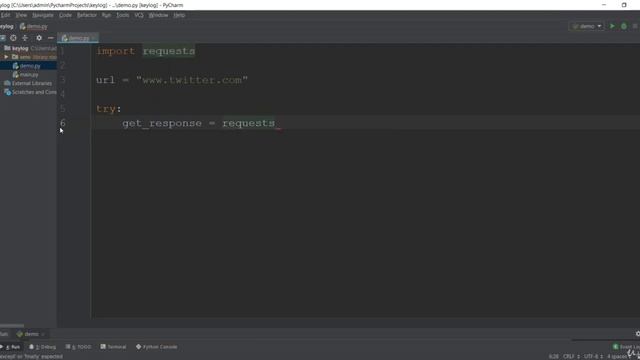Open the Navigate menu
Viewport: 640px width, 360px height.
(x=43, y=15)
